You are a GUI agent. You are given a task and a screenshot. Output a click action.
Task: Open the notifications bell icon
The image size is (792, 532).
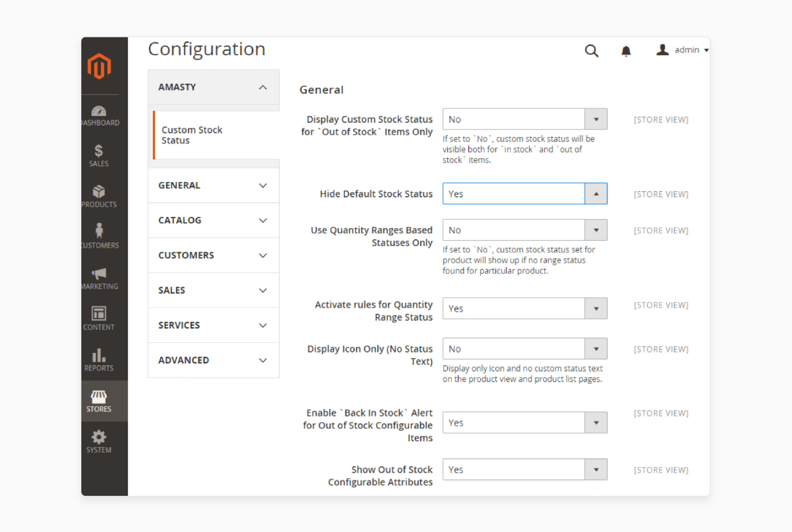pos(626,51)
